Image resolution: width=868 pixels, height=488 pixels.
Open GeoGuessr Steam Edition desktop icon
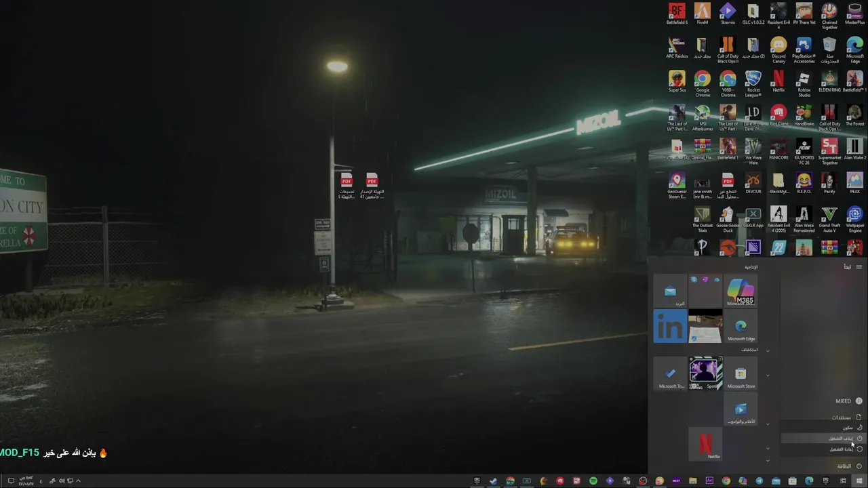[677, 186]
